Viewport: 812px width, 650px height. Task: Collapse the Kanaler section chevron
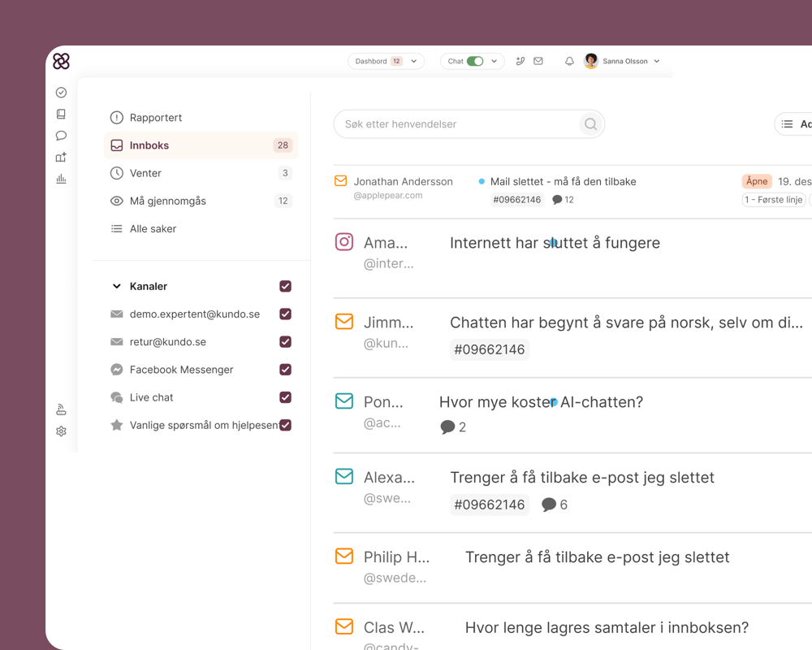[116, 286]
